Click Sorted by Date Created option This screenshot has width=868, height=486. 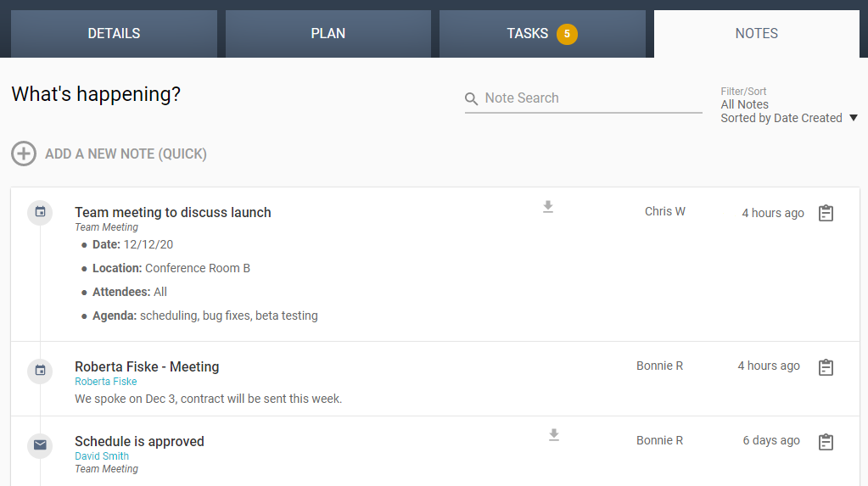(x=781, y=119)
